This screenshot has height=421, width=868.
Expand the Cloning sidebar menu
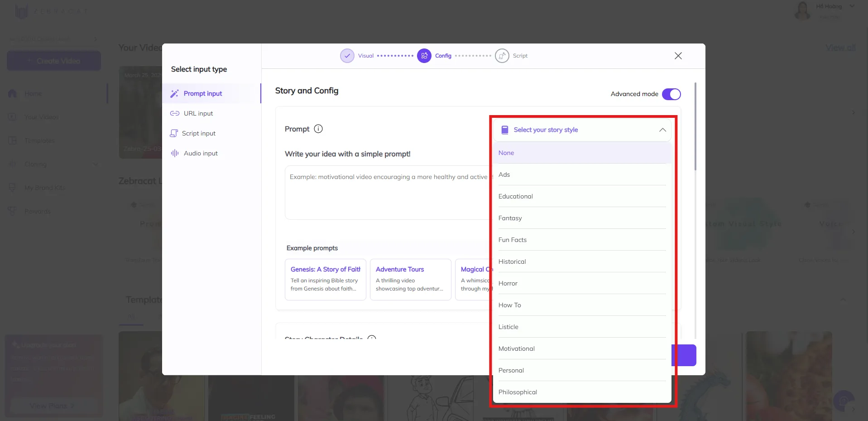coord(53,164)
